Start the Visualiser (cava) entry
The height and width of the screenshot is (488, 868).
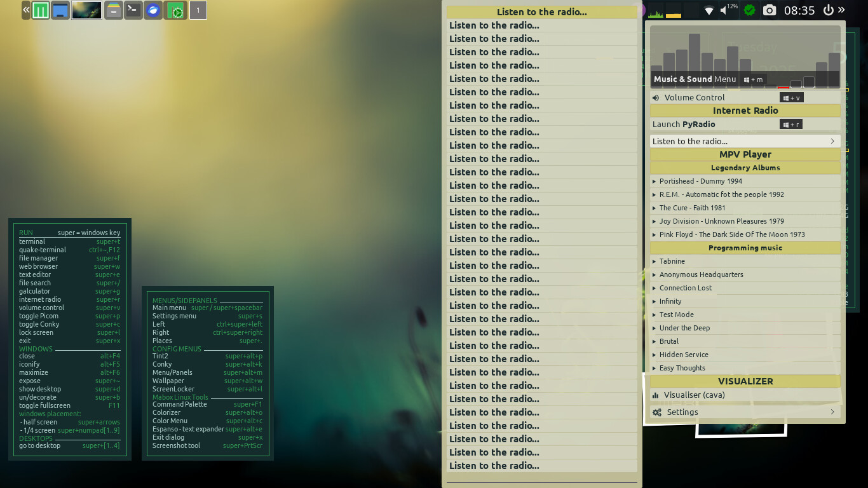click(x=694, y=395)
